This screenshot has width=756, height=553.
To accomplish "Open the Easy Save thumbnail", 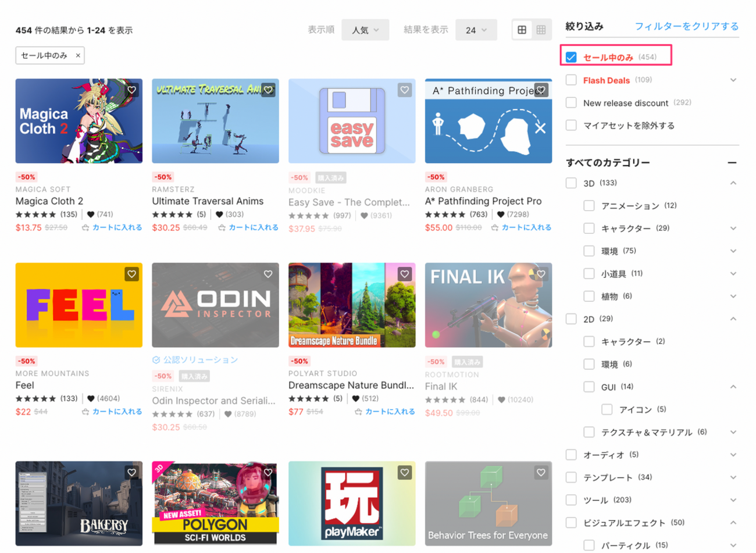I will click(352, 121).
